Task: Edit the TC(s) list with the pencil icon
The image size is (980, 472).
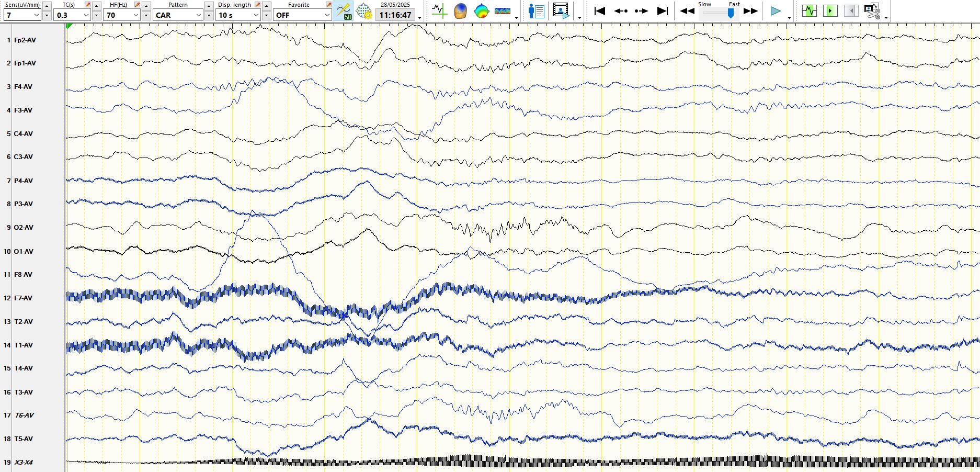Action: coord(87,5)
